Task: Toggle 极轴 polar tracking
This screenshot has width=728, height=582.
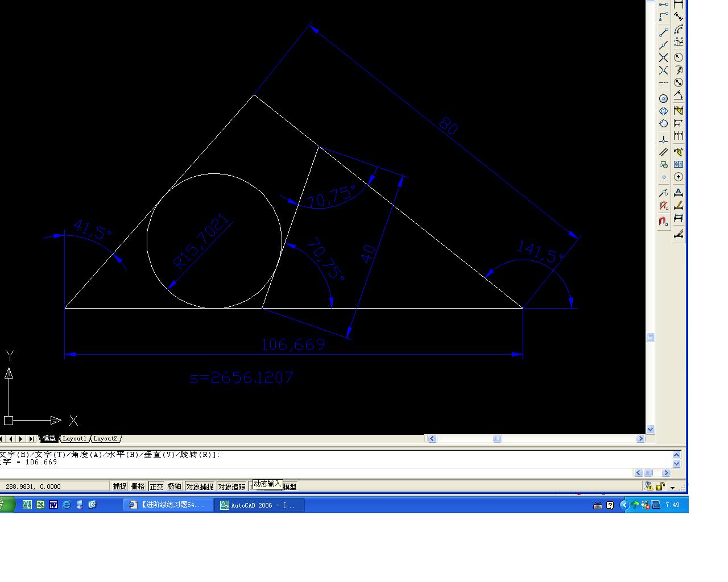Action: coord(174,487)
